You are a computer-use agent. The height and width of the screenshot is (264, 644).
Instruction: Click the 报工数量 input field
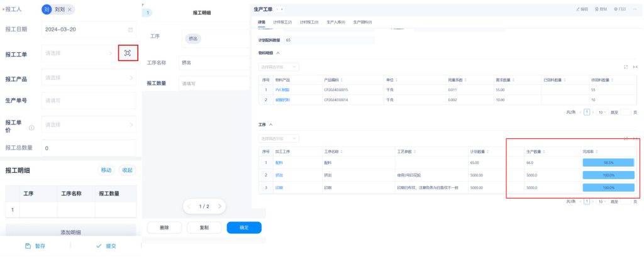pyautogui.click(x=214, y=83)
